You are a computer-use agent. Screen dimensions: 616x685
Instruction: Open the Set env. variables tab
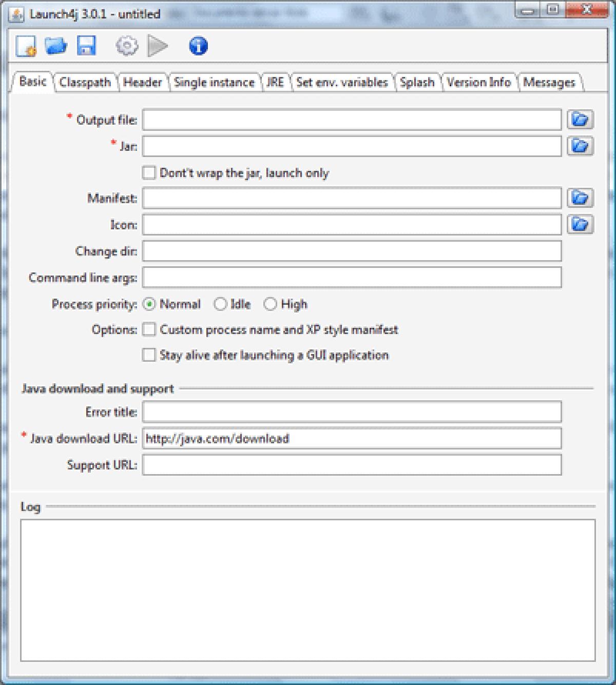pyautogui.click(x=342, y=82)
